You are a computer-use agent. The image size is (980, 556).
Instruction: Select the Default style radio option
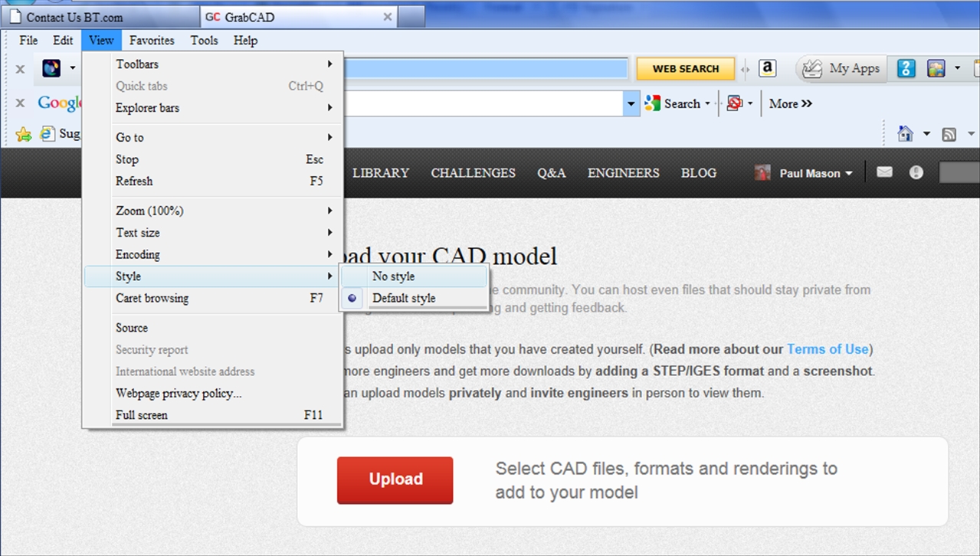(x=415, y=298)
